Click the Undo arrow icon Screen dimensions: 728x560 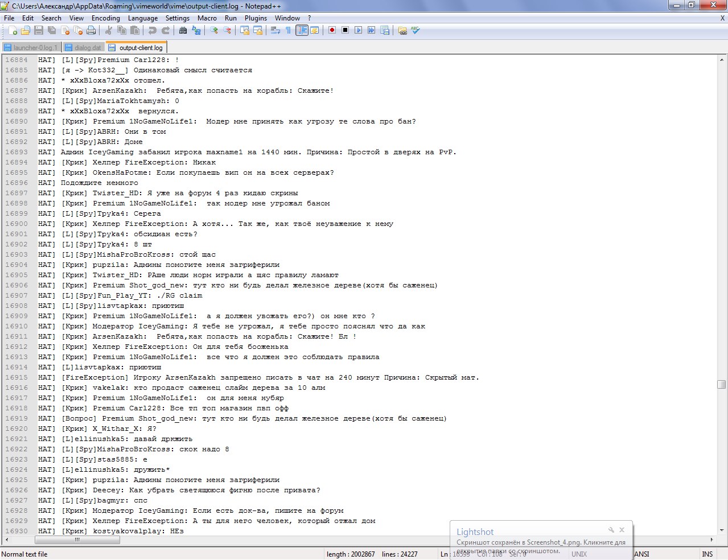coord(153,30)
